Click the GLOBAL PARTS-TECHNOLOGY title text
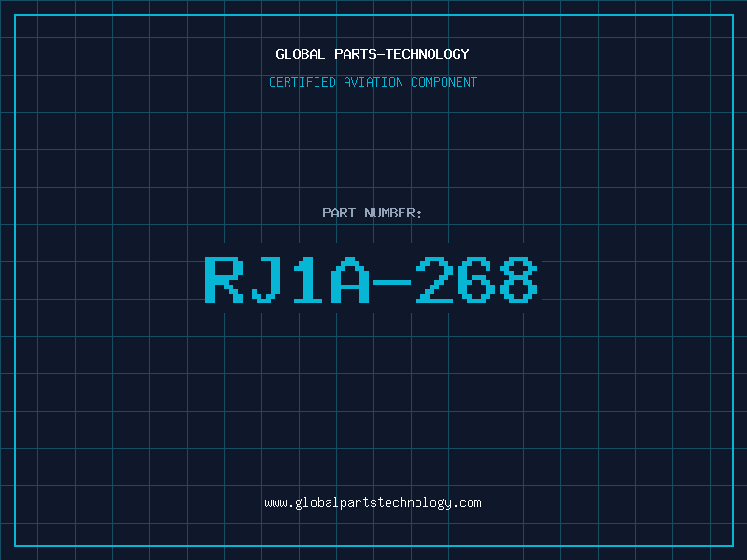Viewport: 747px width, 560px height. tap(373, 54)
